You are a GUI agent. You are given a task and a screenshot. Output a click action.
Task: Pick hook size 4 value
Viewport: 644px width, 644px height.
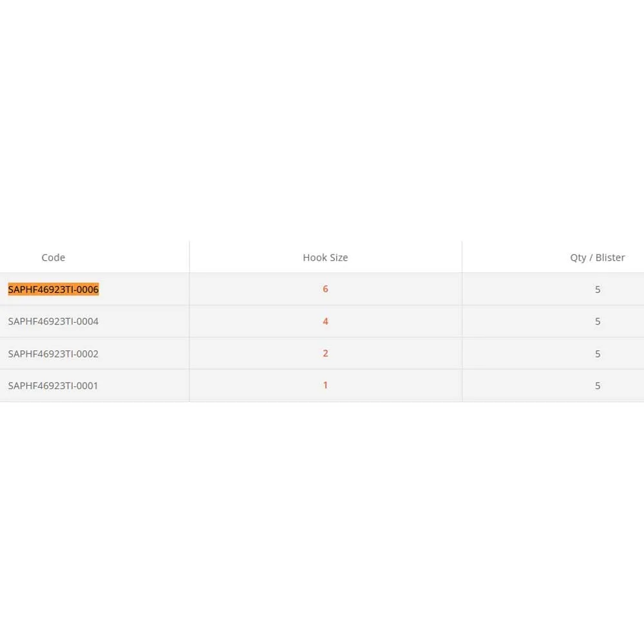tap(325, 321)
